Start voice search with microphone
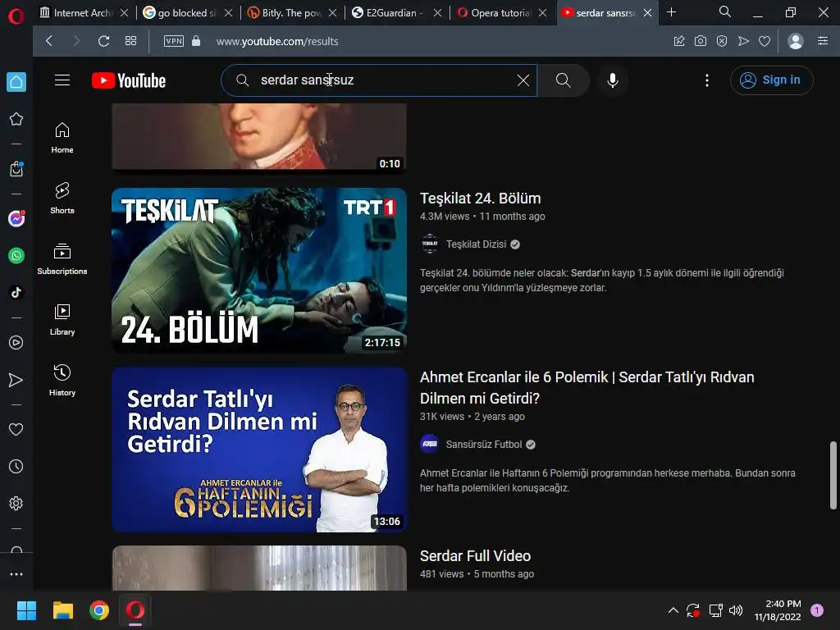 (x=612, y=80)
